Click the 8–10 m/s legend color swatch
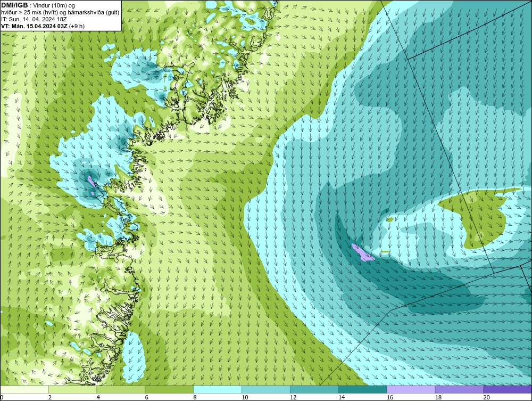The image size is (532, 401). 218,389
